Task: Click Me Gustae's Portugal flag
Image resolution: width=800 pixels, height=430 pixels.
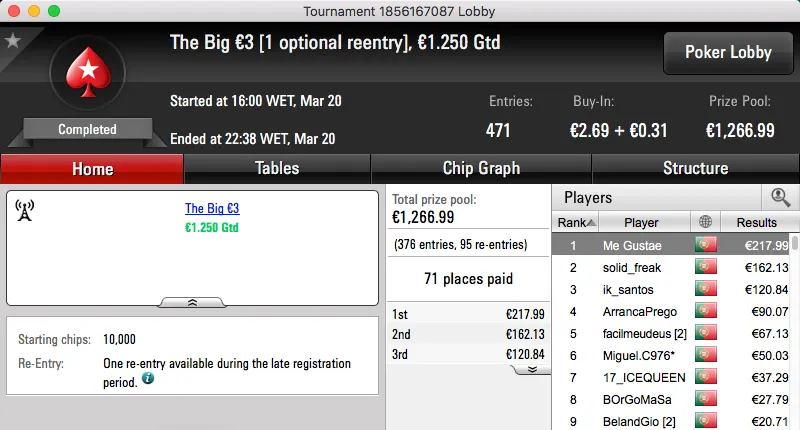Action: click(707, 245)
